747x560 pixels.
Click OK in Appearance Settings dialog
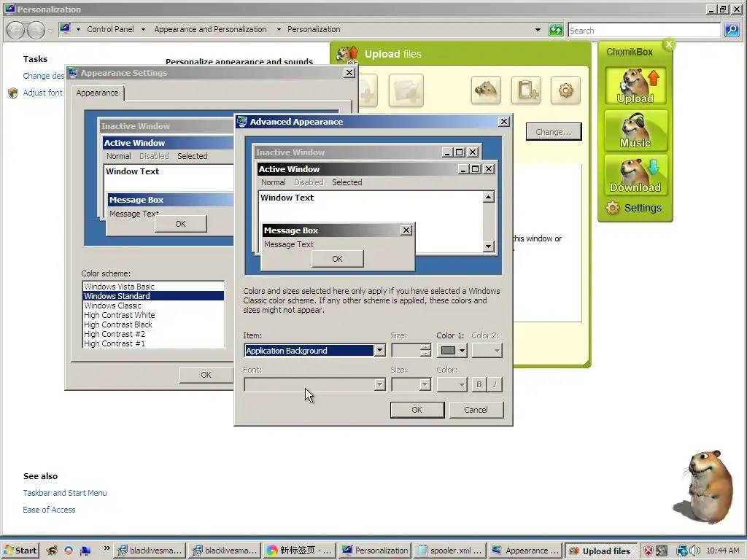point(206,375)
